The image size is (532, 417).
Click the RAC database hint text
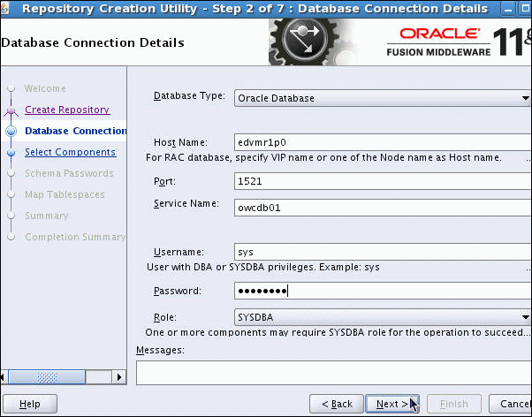323,157
